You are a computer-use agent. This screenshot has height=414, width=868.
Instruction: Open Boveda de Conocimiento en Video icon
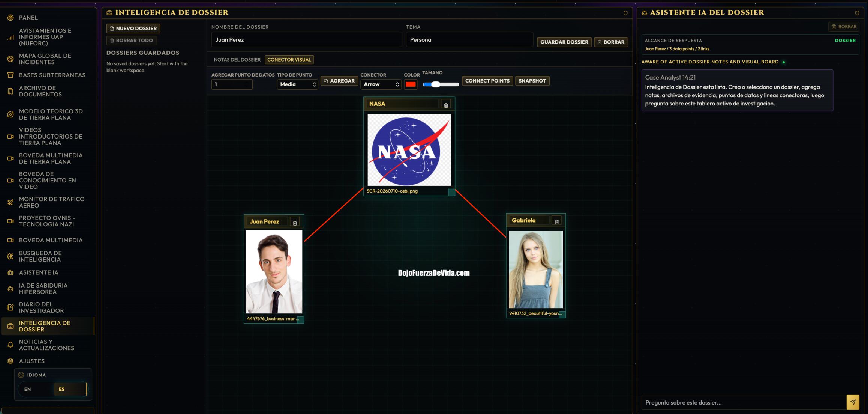pyautogui.click(x=10, y=181)
